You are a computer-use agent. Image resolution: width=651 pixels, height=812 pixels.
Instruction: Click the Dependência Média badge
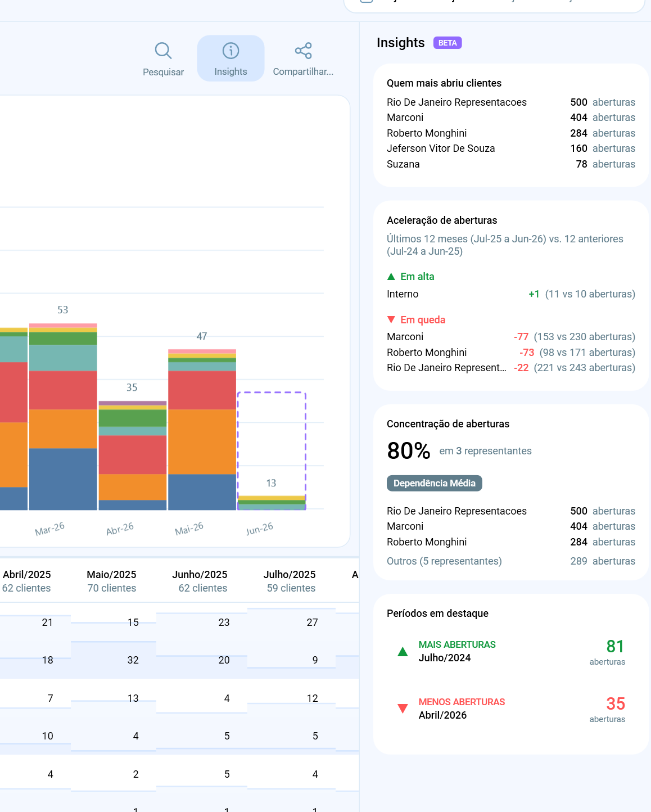435,483
